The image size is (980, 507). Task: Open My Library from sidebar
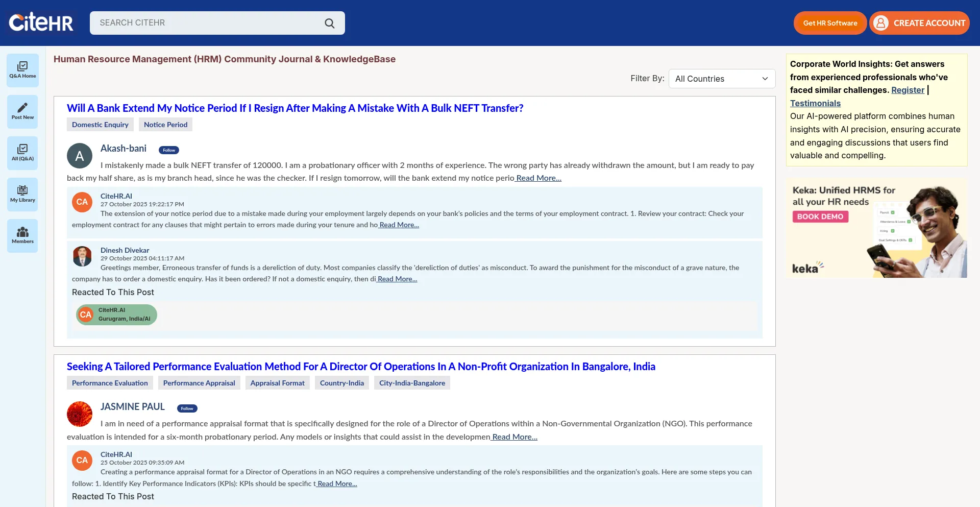click(22, 194)
